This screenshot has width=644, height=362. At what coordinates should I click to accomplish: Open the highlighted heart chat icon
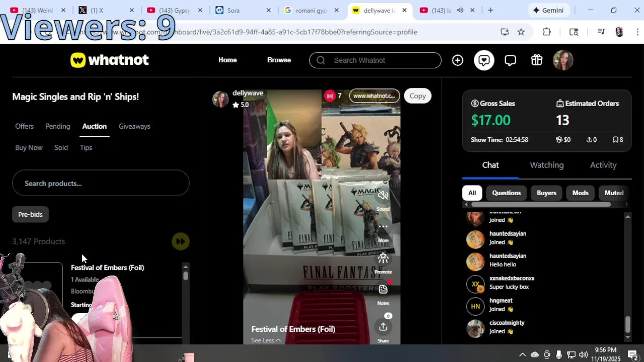tap(484, 60)
